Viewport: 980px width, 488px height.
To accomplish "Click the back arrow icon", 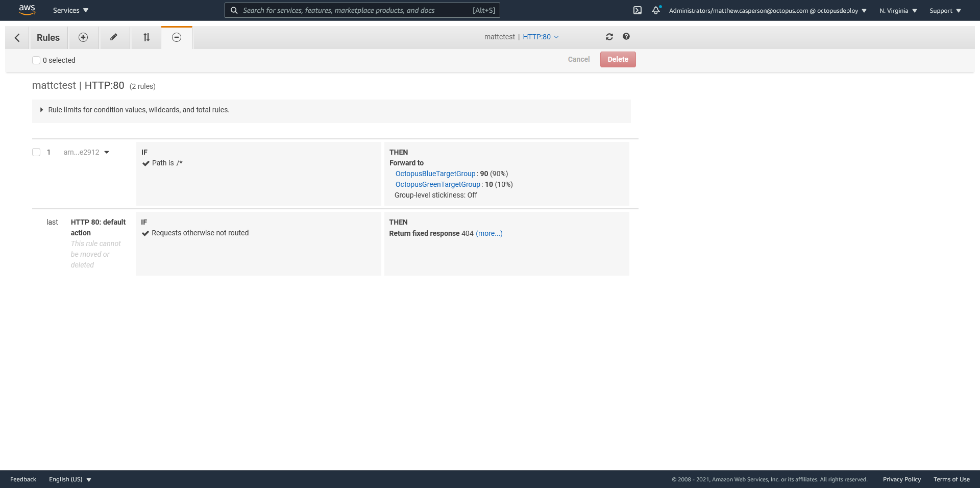I will coord(17,38).
